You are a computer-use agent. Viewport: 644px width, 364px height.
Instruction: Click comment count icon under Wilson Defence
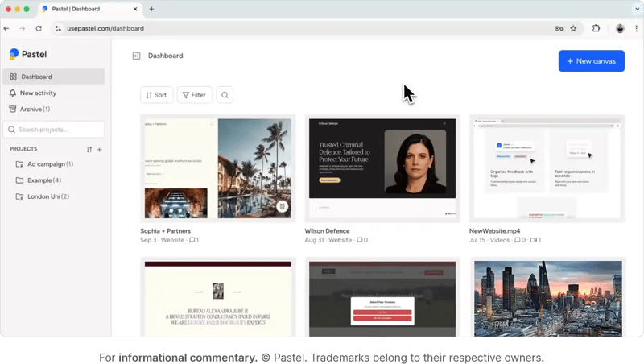coord(359,240)
